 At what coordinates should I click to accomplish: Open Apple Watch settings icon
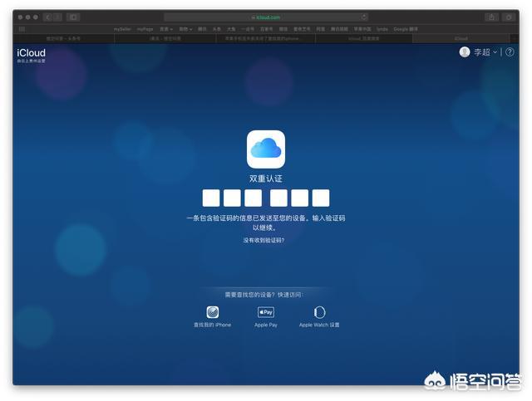(319, 312)
